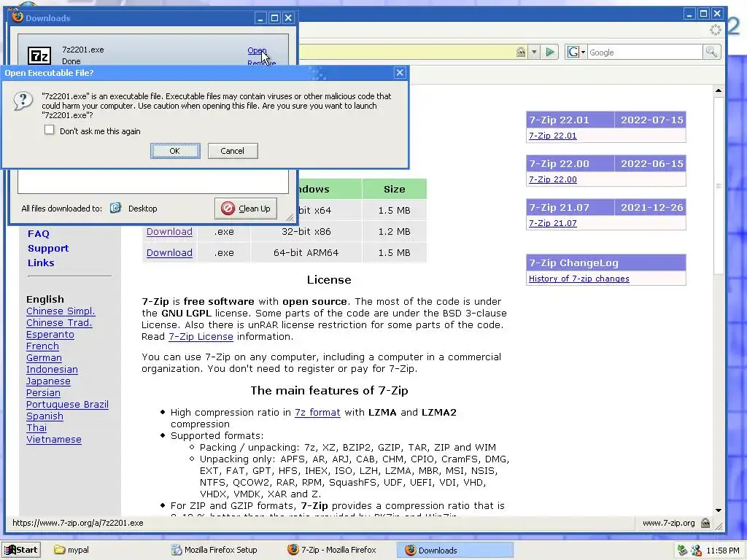Screen dimensions: 747x560
Task: Click the network tray icon
Action: click(x=682, y=551)
